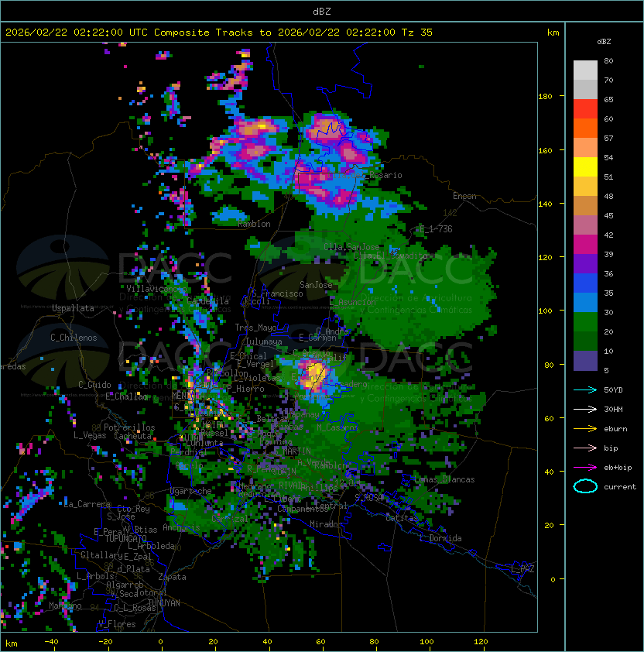Click the 'Encon' map label

click(x=464, y=196)
